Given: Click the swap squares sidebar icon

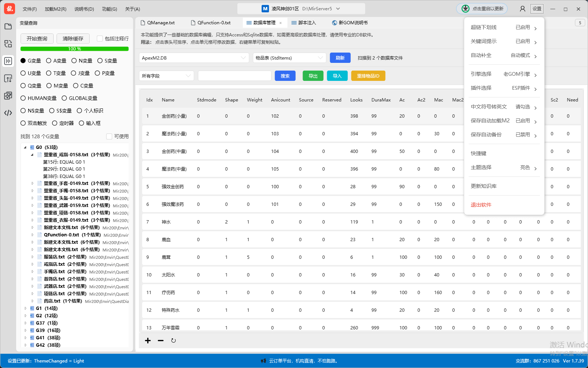Looking at the screenshot, I should pos(8,44).
